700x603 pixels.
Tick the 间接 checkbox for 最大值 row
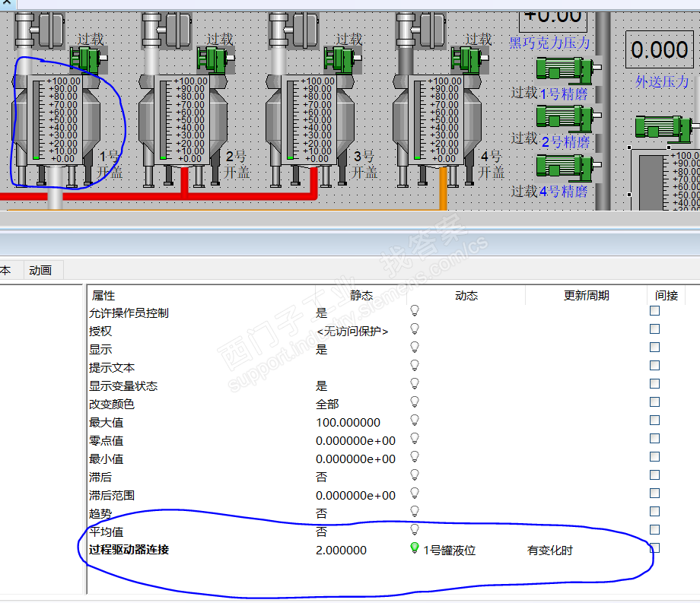pyautogui.click(x=654, y=421)
